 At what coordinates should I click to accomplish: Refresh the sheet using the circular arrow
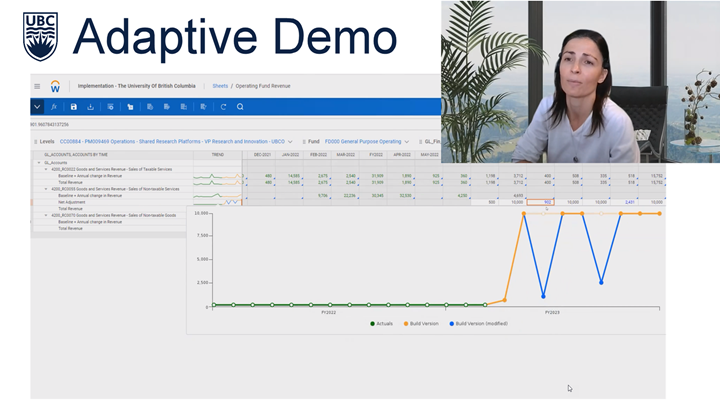(223, 107)
